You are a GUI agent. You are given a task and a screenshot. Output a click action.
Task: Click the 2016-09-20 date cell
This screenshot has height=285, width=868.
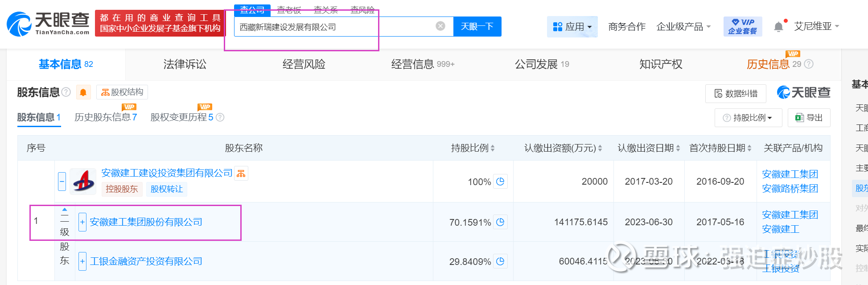click(x=720, y=182)
